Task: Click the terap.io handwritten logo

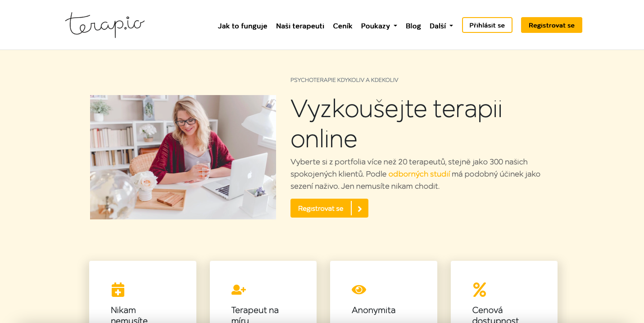Action: [105, 25]
